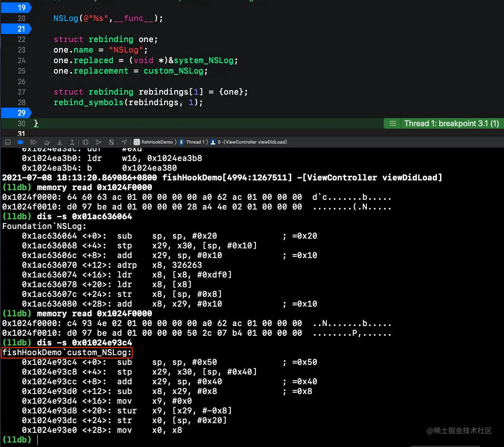Image resolution: width=504 pixels, height=447 pixels.
Task: Select the viewDidLoad stack frame item
Action: tap(249, 142)
